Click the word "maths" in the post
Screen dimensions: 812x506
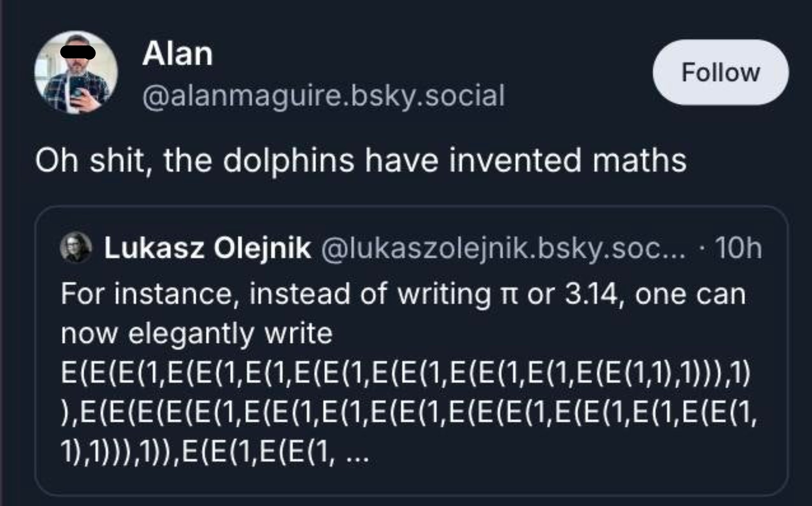coord(640,161)
